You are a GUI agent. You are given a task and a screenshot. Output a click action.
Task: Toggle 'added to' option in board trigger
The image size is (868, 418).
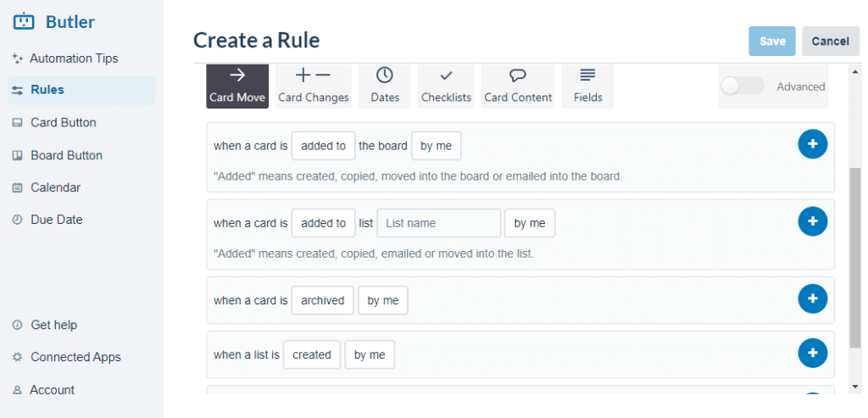(323, 146)
